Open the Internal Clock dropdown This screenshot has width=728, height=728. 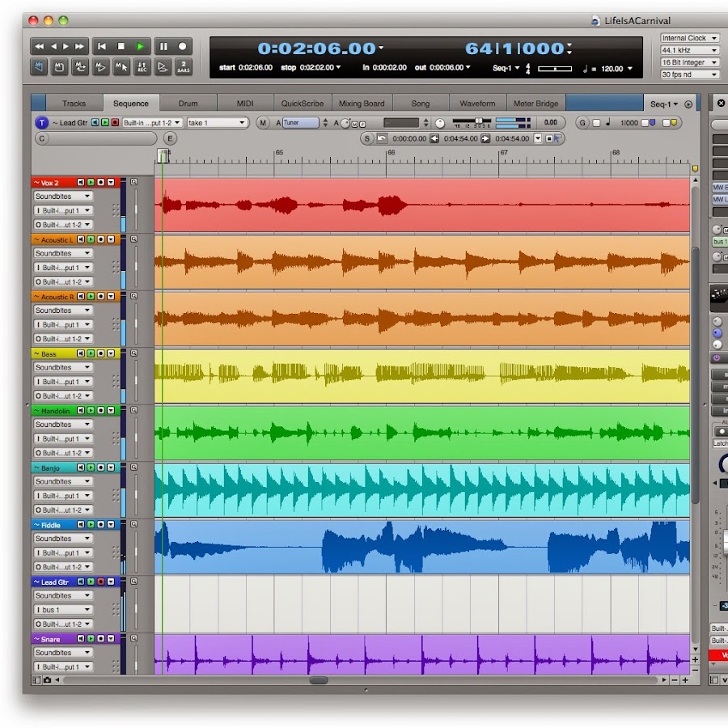point(689,38)
